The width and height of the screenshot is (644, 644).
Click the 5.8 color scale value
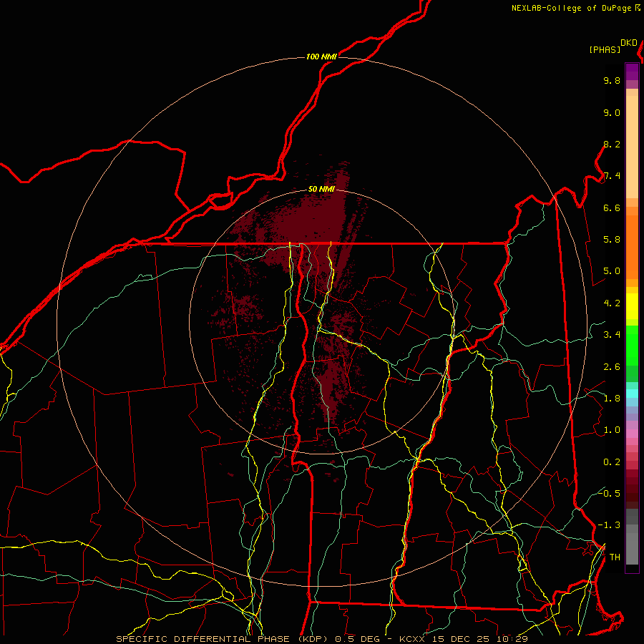(x=612, y=240)
